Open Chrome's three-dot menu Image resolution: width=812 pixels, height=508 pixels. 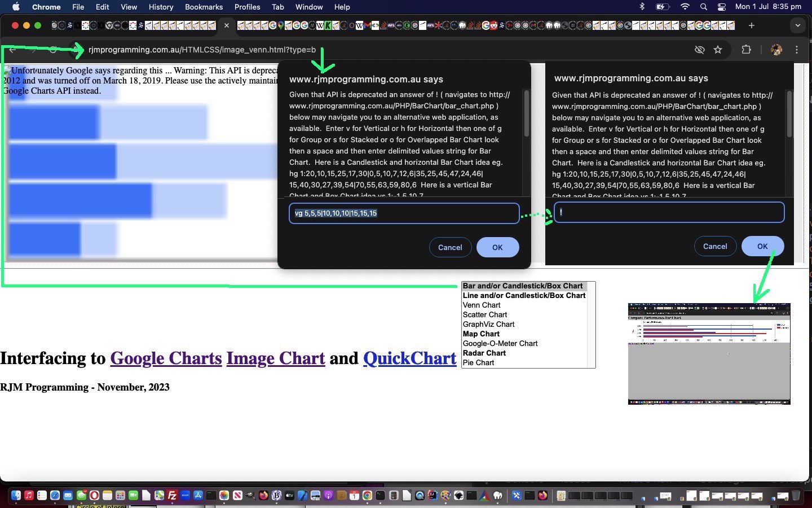797,50
